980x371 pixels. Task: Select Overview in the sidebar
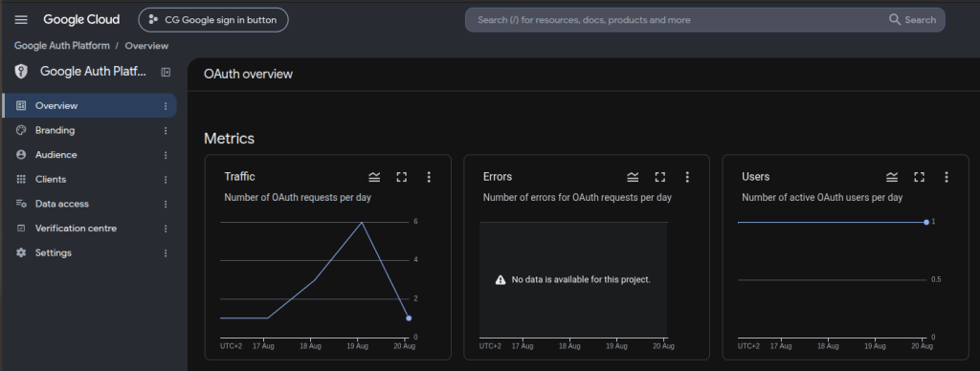tap(89, 105)
